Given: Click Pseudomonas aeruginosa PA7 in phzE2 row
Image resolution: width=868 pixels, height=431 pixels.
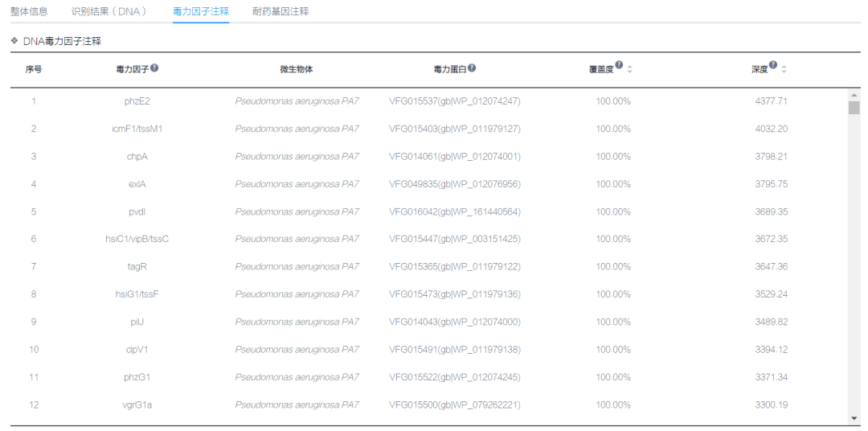Looking at the screenshot, I should click(297, 101).
